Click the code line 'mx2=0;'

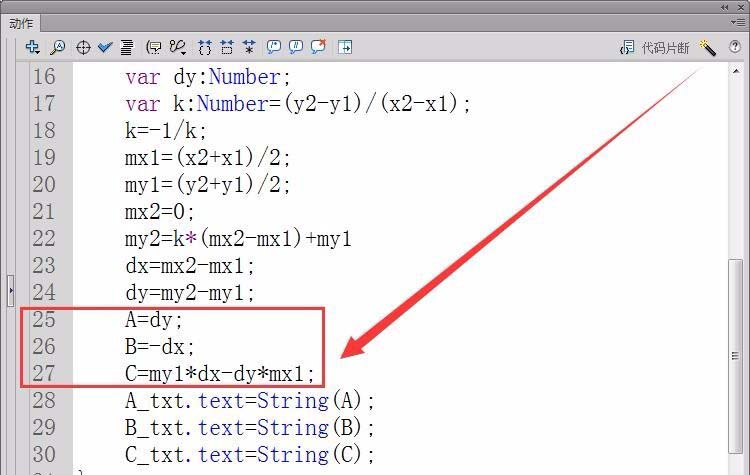coord(160,211)
